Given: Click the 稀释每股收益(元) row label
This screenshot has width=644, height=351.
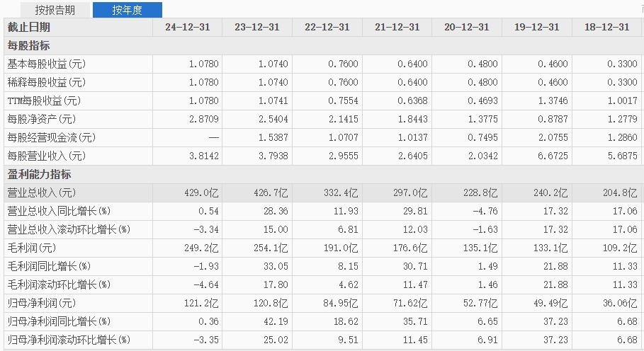Looking at the screenshot, I should point(46,82).
